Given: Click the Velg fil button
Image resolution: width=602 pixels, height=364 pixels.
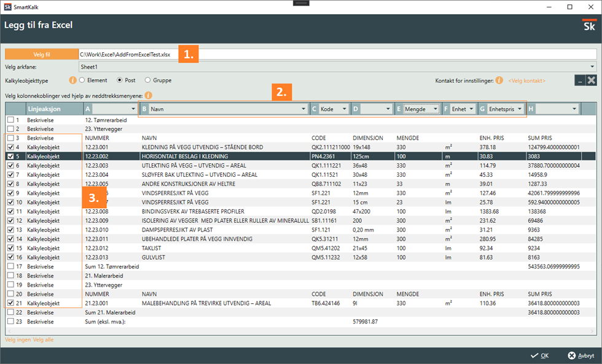Looking at the screenshot, I should (x=41, y=55).
